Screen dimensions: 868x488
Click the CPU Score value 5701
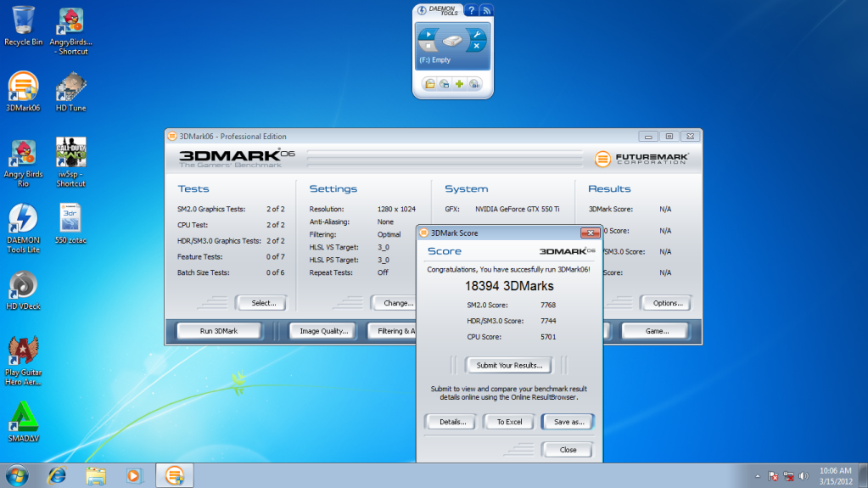tap(547, 337)
